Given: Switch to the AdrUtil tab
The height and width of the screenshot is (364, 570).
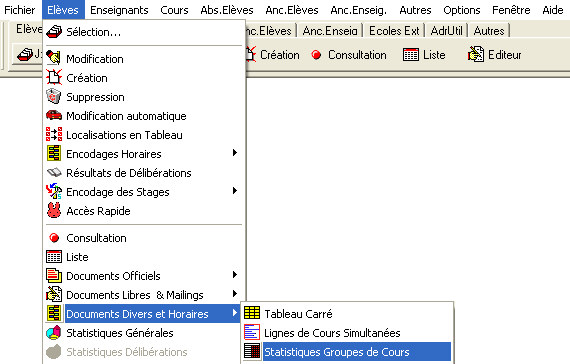Looking at the screenshot, I should 446,31.
